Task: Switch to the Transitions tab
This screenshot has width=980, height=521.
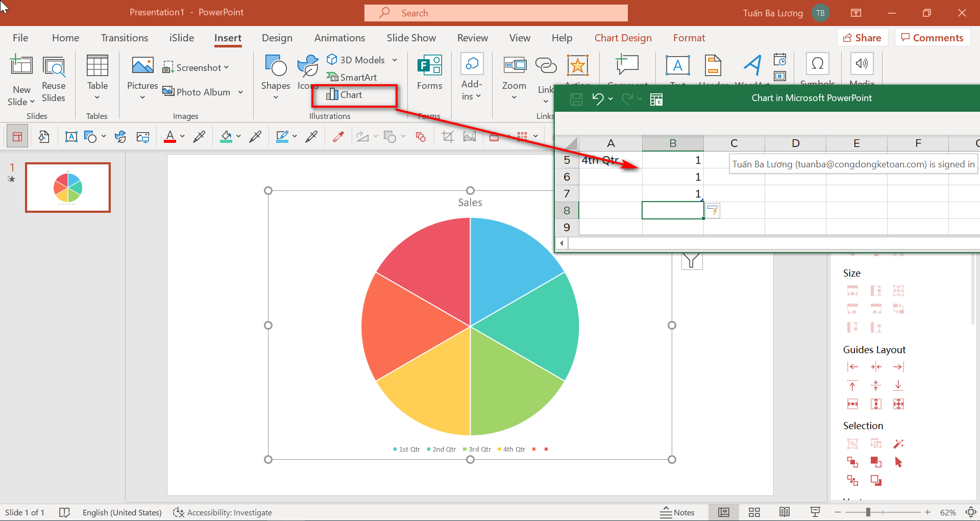Action: (125, 38)
